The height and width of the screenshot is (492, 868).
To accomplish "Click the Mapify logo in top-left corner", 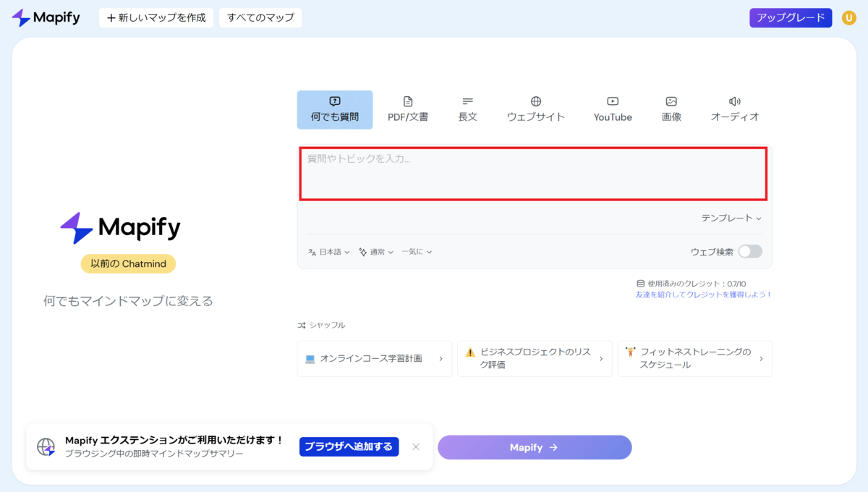I will point(46,17).
